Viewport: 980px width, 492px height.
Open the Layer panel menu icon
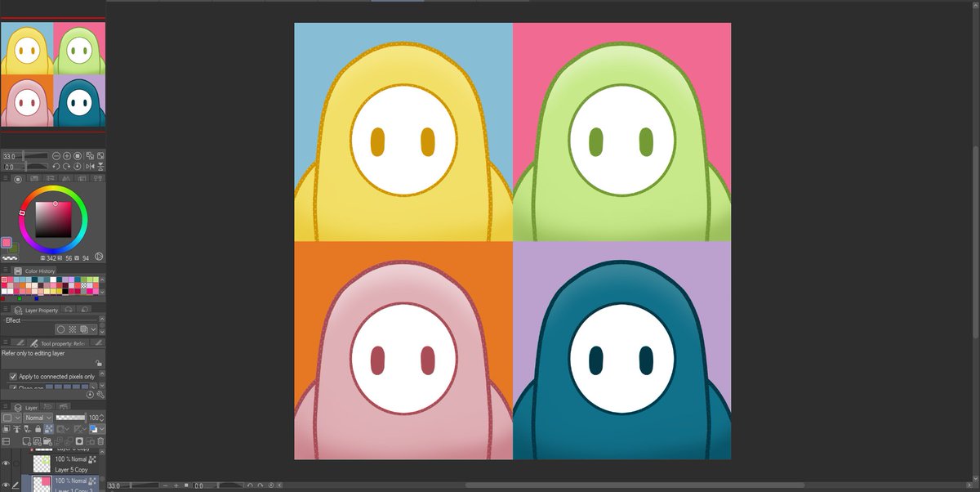pyautogui.click(x=5, y=406)
